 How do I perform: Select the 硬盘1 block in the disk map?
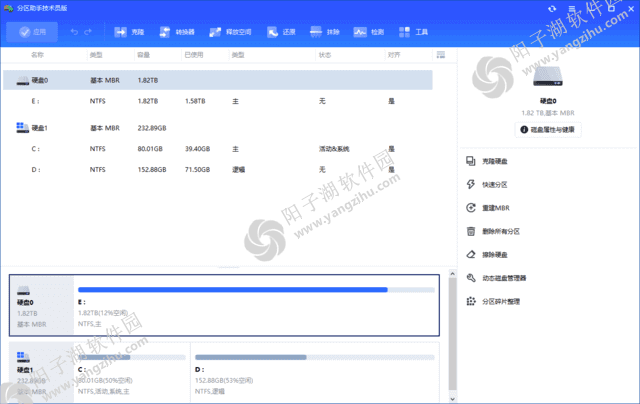tap(42, 373)
